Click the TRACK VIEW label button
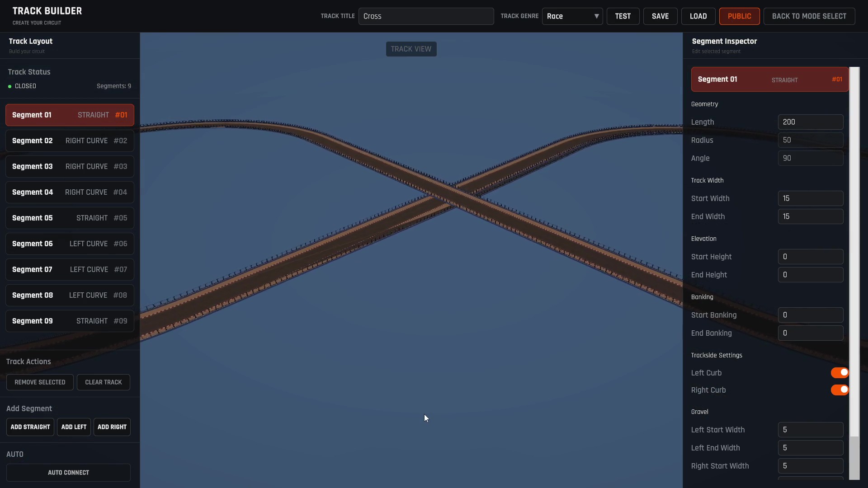This screenshot has width=868, height=488. pyautogui.click(x=411, y=49)
